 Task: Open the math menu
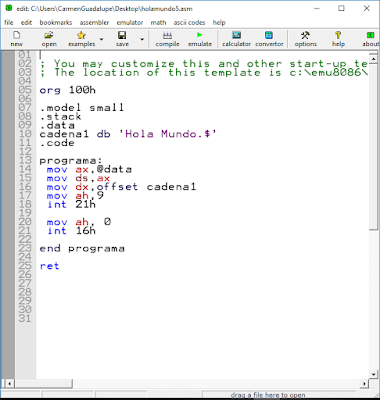coord(158,22)
